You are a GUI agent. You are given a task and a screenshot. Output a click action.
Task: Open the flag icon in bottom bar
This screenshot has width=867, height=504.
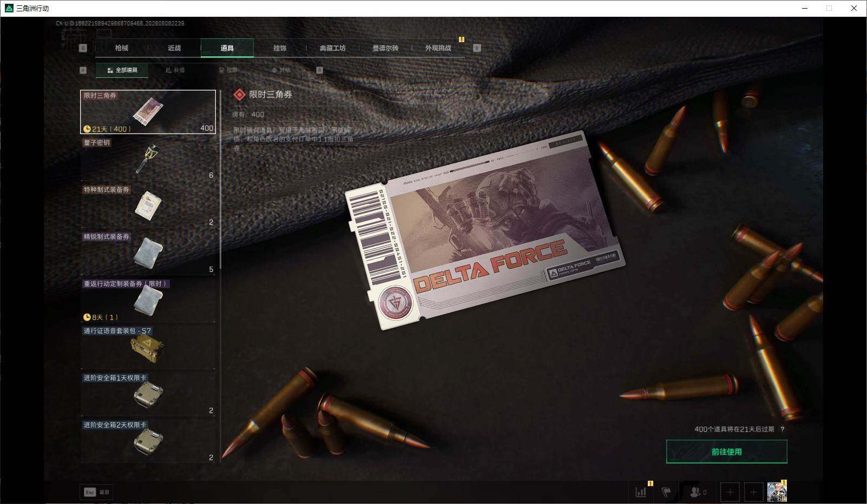coord(666,492)
